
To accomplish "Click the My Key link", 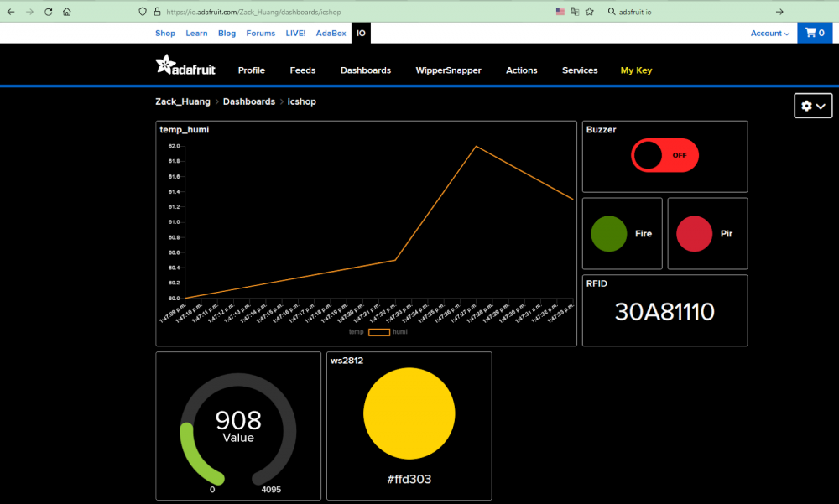I will (636, 70).
